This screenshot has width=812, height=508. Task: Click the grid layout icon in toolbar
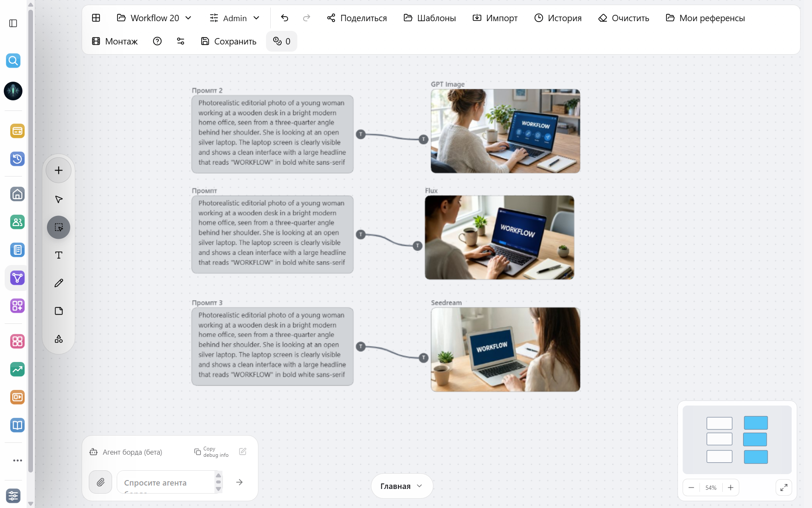coord(96,18)
